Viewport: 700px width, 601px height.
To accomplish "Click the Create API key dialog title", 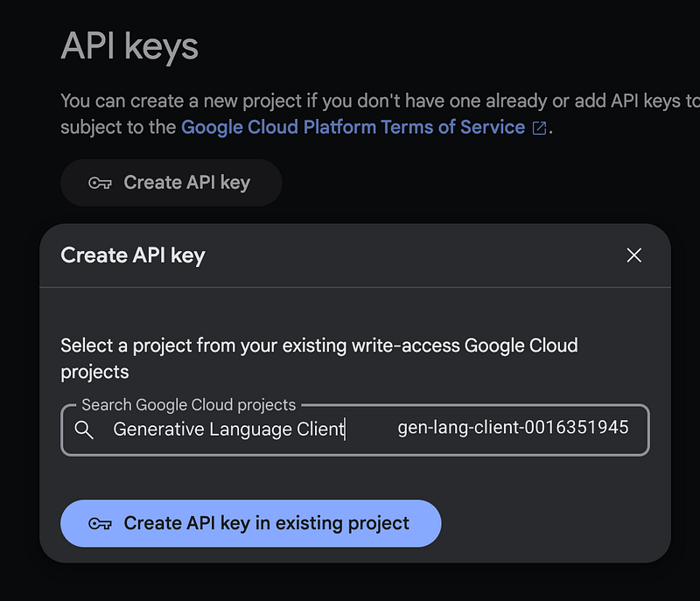I will click(x=133, y=255).
